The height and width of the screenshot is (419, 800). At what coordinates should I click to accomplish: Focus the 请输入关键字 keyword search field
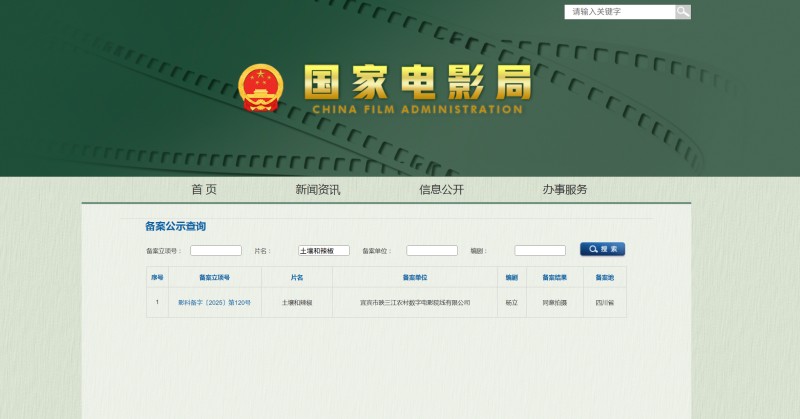click(x=619, y=12)
